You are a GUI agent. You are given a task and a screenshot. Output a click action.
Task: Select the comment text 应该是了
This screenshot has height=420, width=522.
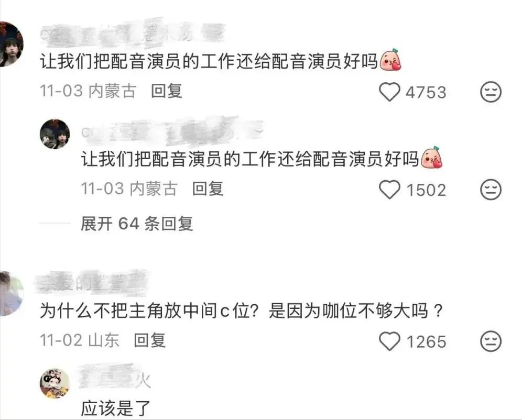[116, 408]
